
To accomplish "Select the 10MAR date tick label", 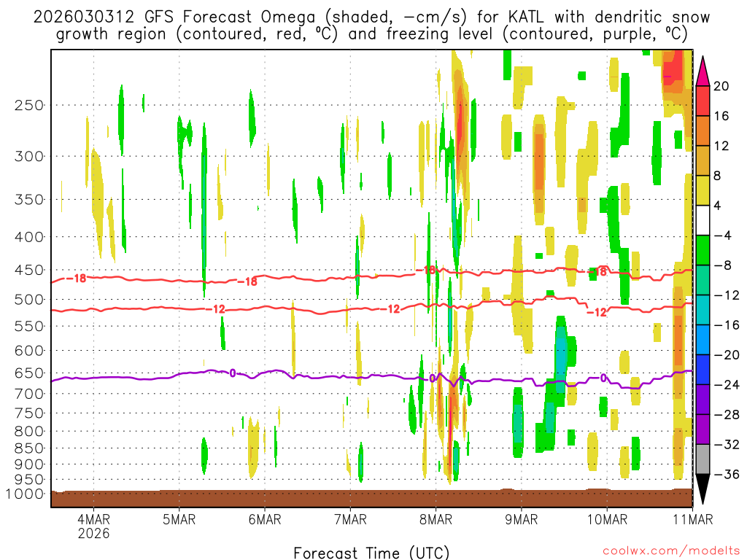I will pos(607,519).
